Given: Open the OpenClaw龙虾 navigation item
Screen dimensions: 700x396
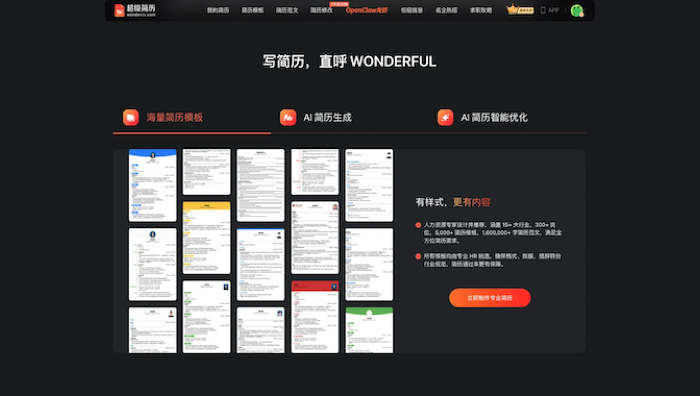Looking at the screenshot, I should pyautogui.click(x=367, y=10).
